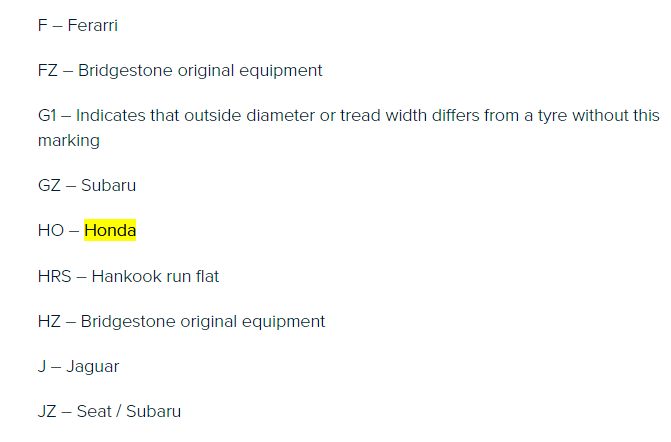The width and height of the screenshot is (671, 442).
Task: Click the G1 marking code
Action: point(47,116)
